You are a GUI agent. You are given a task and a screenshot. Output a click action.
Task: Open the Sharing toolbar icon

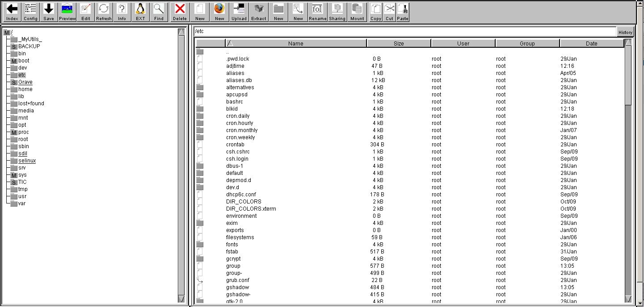(x=337, y=12)
